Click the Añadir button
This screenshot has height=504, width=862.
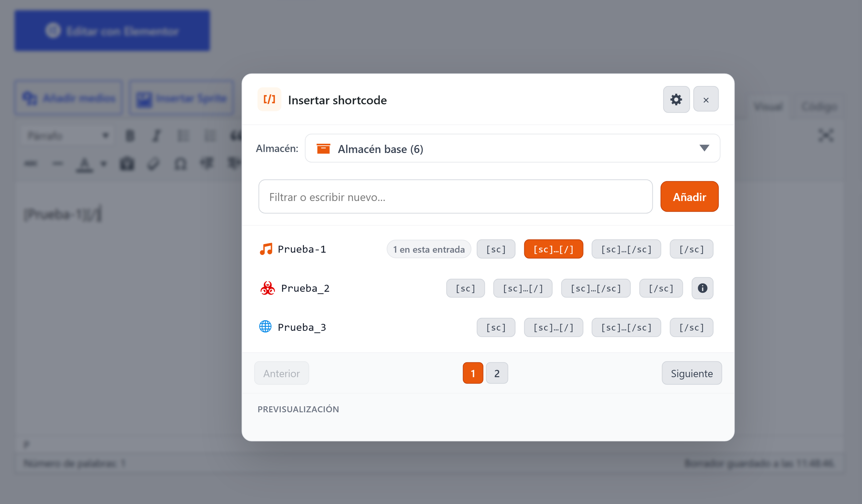[x=689, y=197]
